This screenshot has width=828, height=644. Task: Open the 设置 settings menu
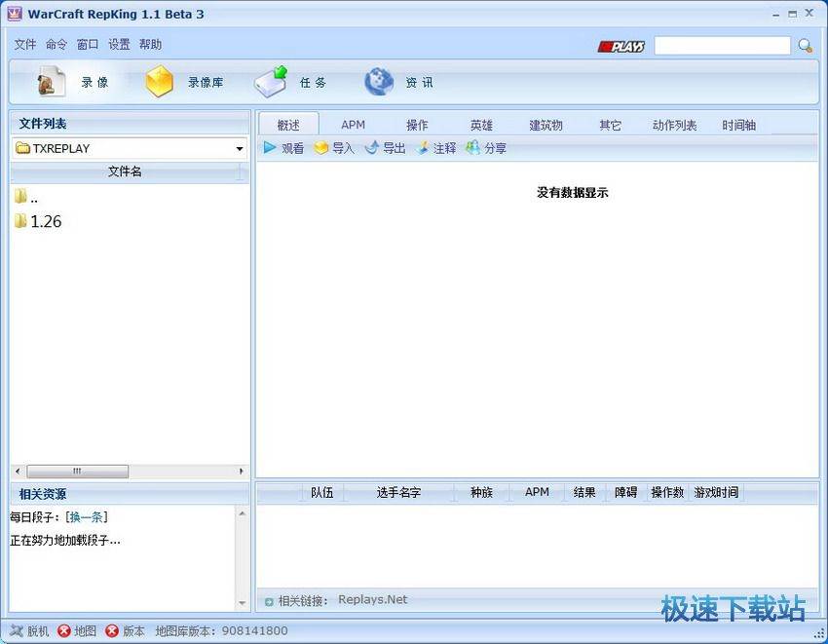tap(118, 44)
